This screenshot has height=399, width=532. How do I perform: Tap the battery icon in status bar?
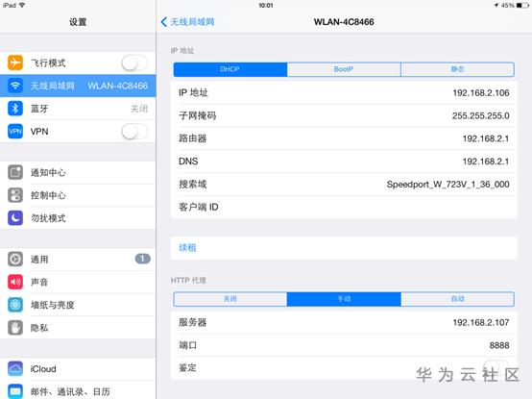(522, 6)
